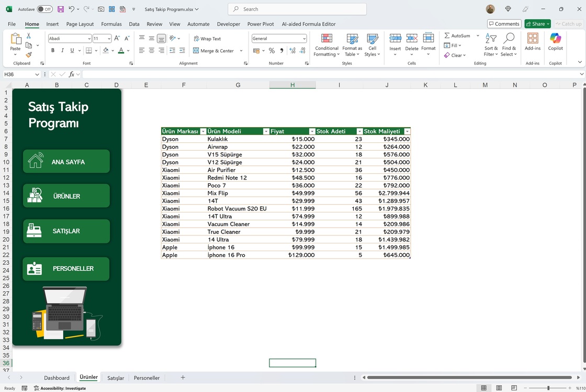Click the ANA SAYFA navigation button
The image size is (586, 392).
point(66,161)
